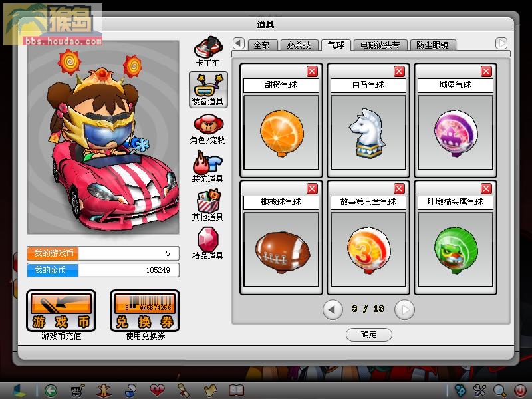Viewport: 532px width, 399px height.
Task: Click the 故事第三章气球 item name
Action: click(x=368, y=202)
